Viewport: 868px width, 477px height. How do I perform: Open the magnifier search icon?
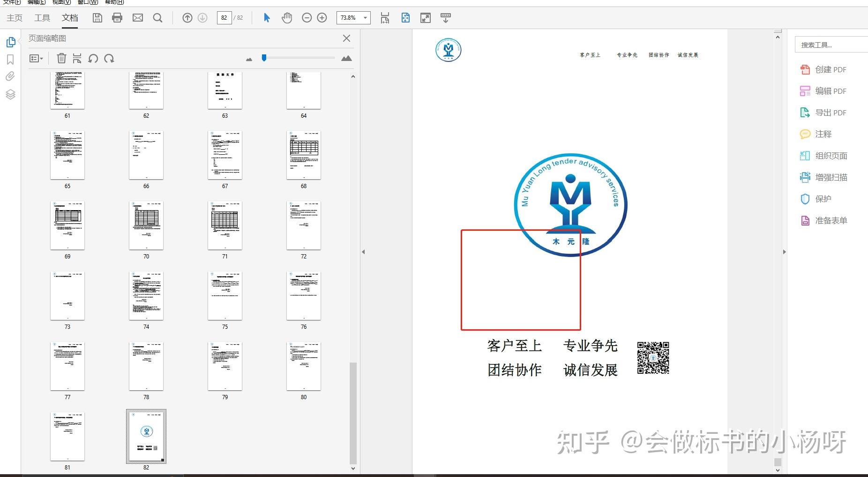coord(158,18)
